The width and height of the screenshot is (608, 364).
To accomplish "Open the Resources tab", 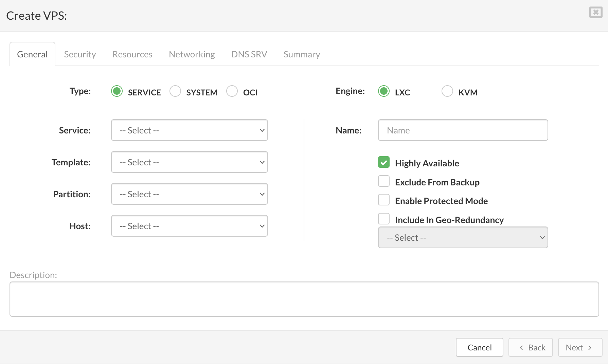I will click(x=132, y=54).
